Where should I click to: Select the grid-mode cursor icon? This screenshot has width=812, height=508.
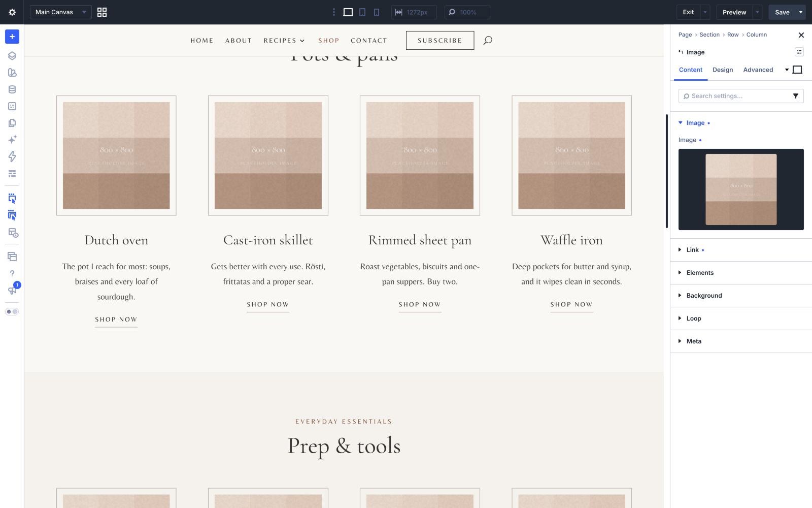pyautogui.click(x=12, y=215)
